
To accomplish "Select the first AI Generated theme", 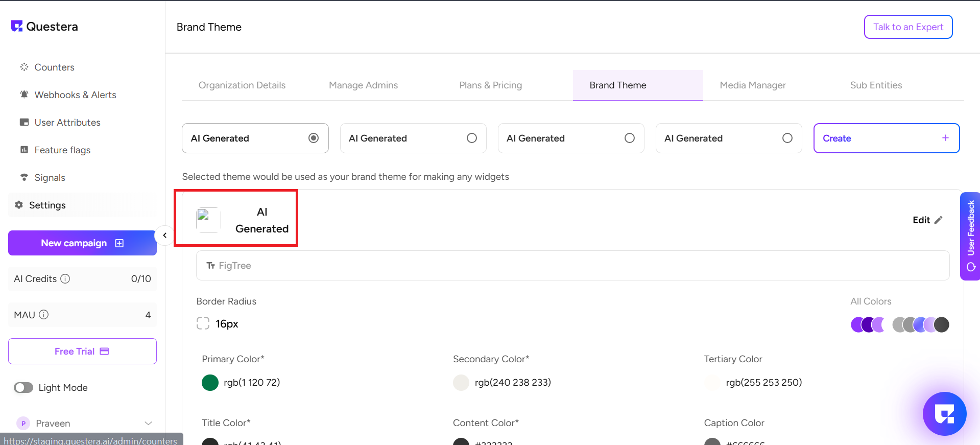I will 314,138.
